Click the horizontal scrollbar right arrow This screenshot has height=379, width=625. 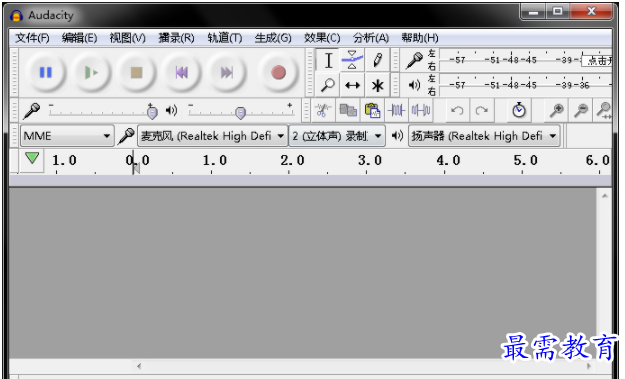(x=589, y=365)
